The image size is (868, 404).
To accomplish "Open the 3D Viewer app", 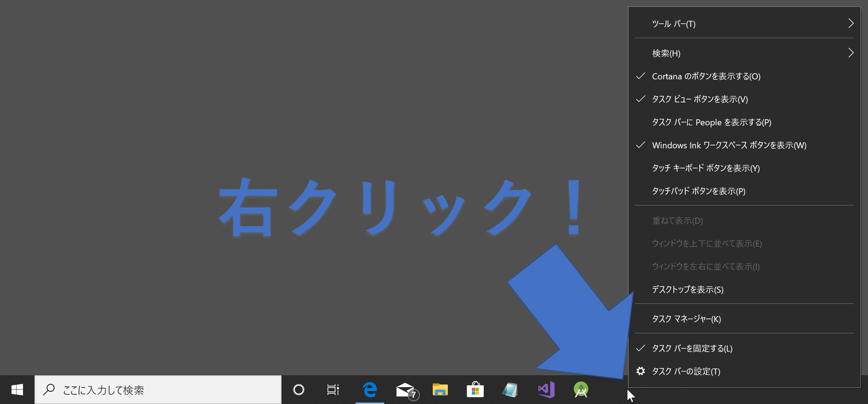I will [510, 390].
